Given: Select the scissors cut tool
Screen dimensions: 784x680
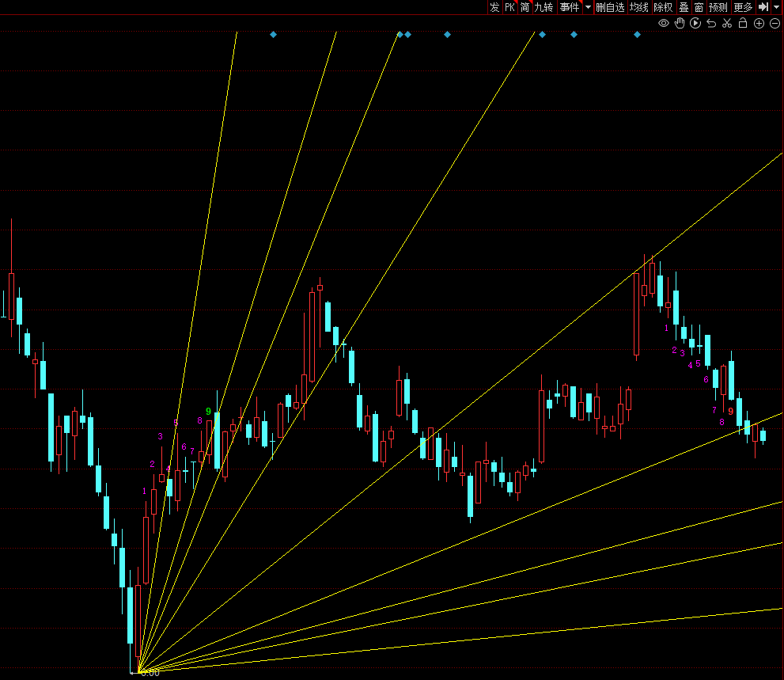Looking at the screenshot, I should coord(727,23).
